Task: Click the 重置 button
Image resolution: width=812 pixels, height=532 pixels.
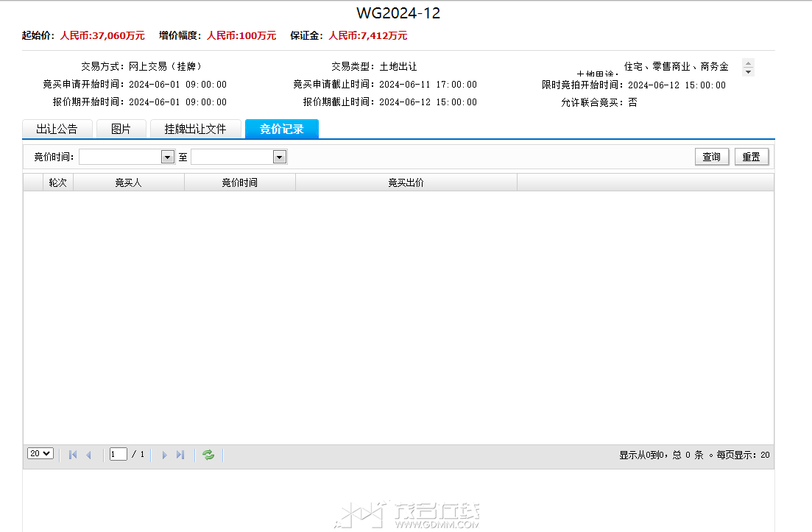Action: pos(752,157)
